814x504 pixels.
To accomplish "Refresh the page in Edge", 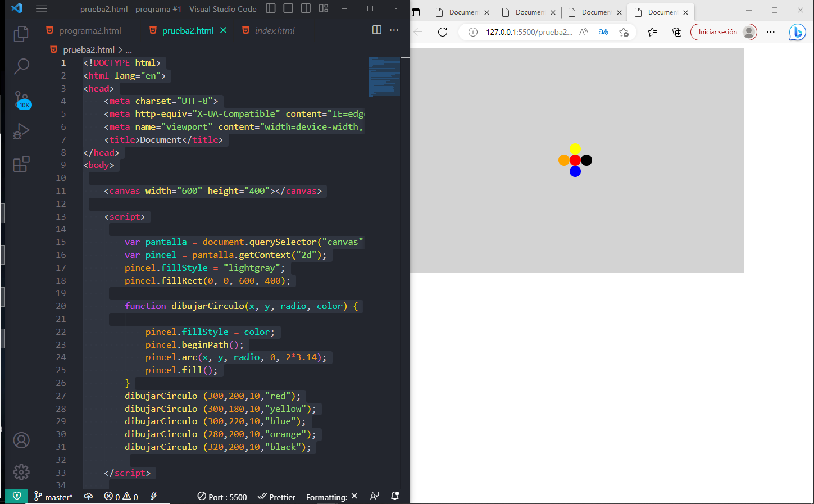I will pyautogui.click(x=443, y=32).
